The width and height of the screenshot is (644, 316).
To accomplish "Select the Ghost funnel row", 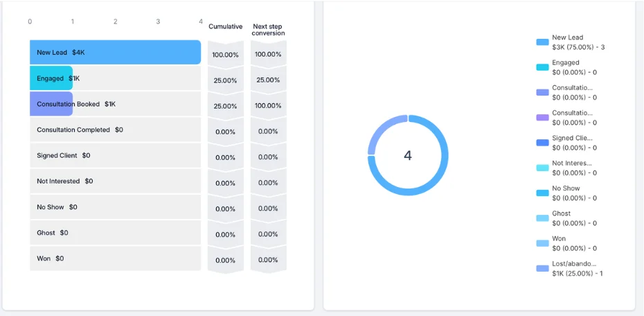I will coord(116,233).
